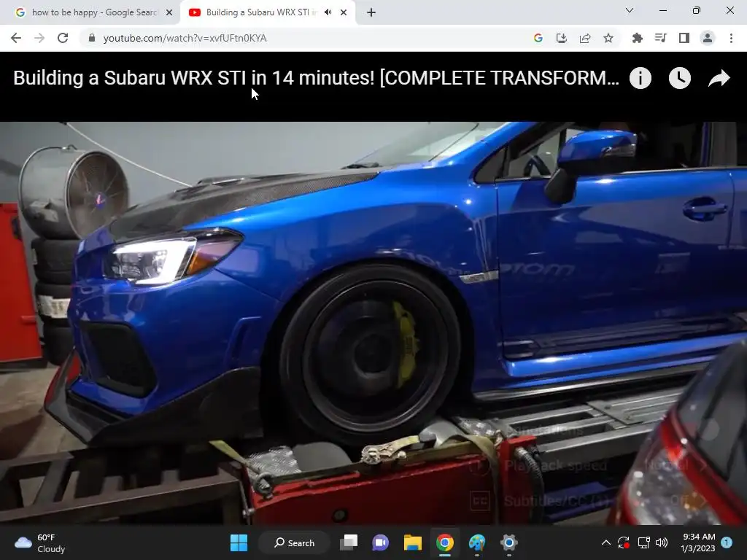Reload the YouTube page
This screenshot has width=747, height=560.
coord(63,38)
